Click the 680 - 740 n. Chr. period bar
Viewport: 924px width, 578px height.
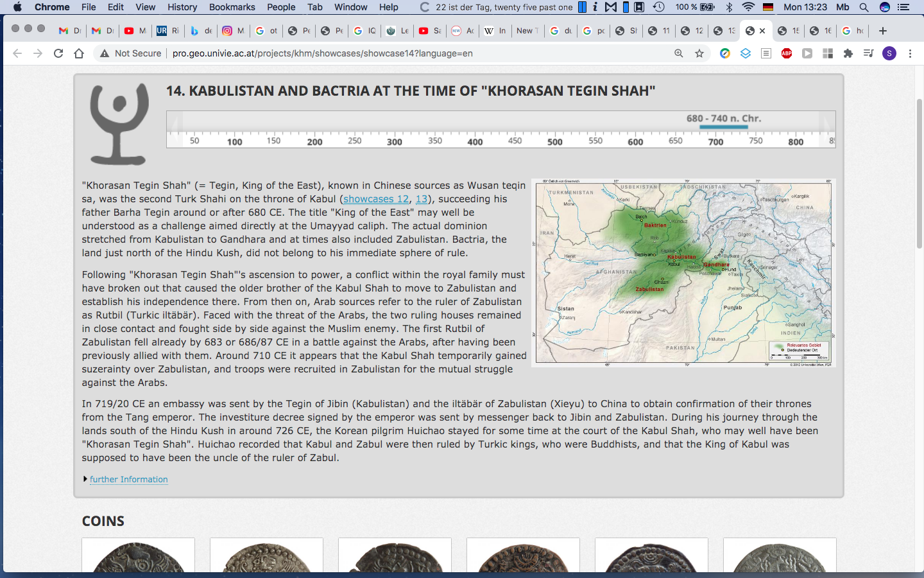coord(724,127)
